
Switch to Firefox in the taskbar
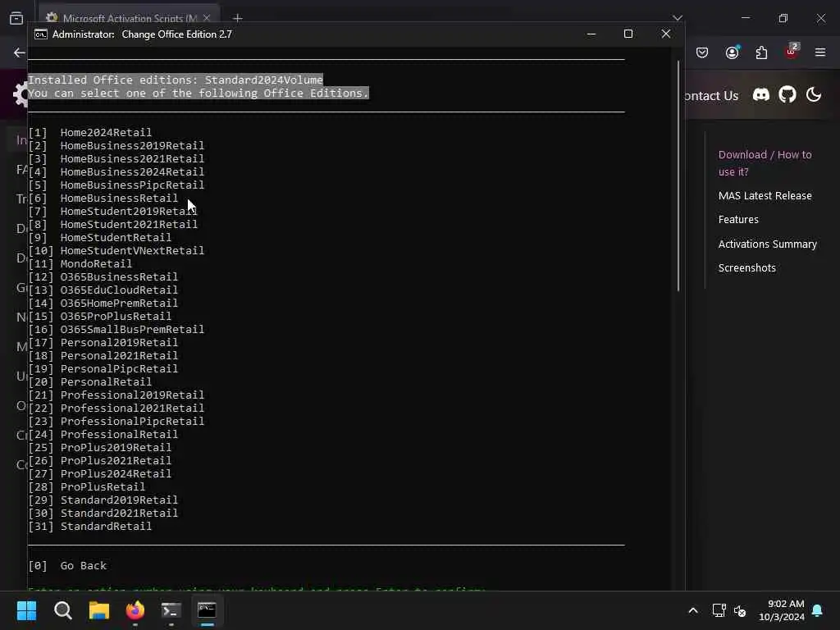pyautogui.click(x=135, y=610)
